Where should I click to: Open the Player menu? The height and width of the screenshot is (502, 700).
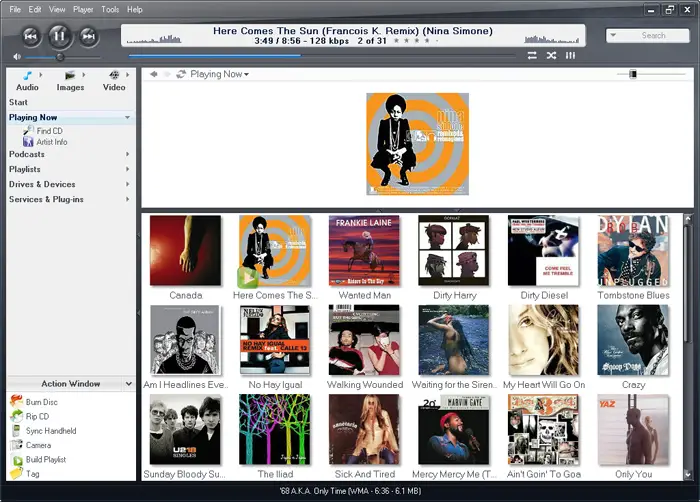tap(83, 9)
